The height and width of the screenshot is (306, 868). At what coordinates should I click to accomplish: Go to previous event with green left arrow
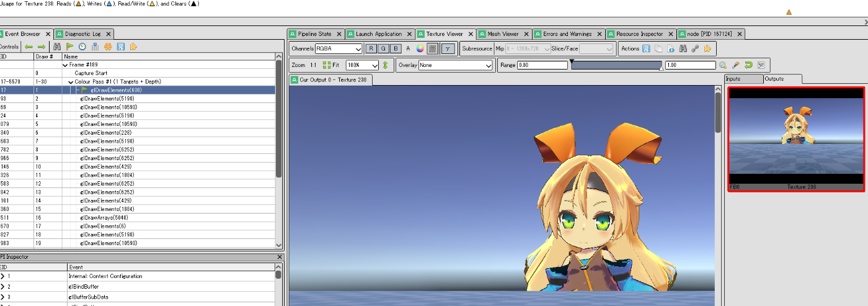[29, 47]
